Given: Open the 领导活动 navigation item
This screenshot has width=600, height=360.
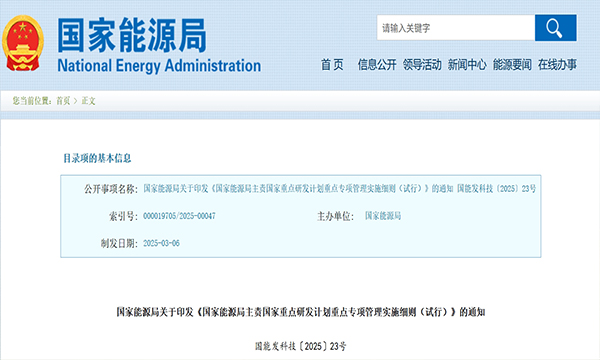Looking at the screenshot, I should [x=422, y=65].
